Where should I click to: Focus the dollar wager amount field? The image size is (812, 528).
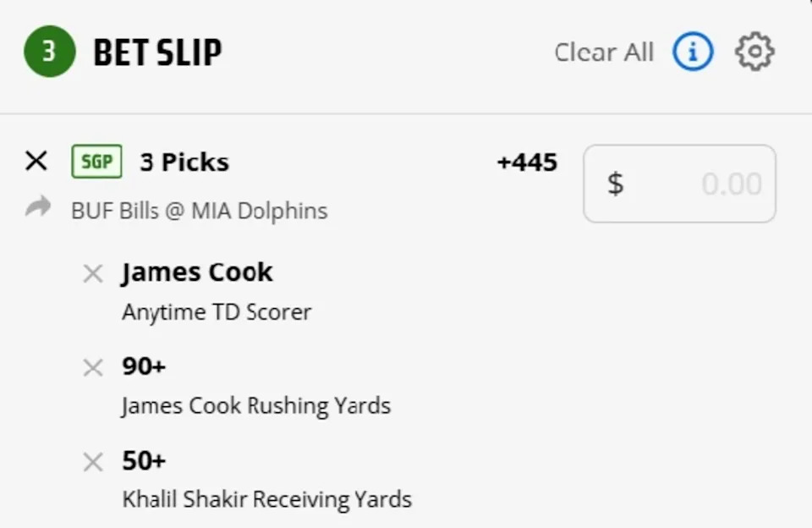coord(679,184)
